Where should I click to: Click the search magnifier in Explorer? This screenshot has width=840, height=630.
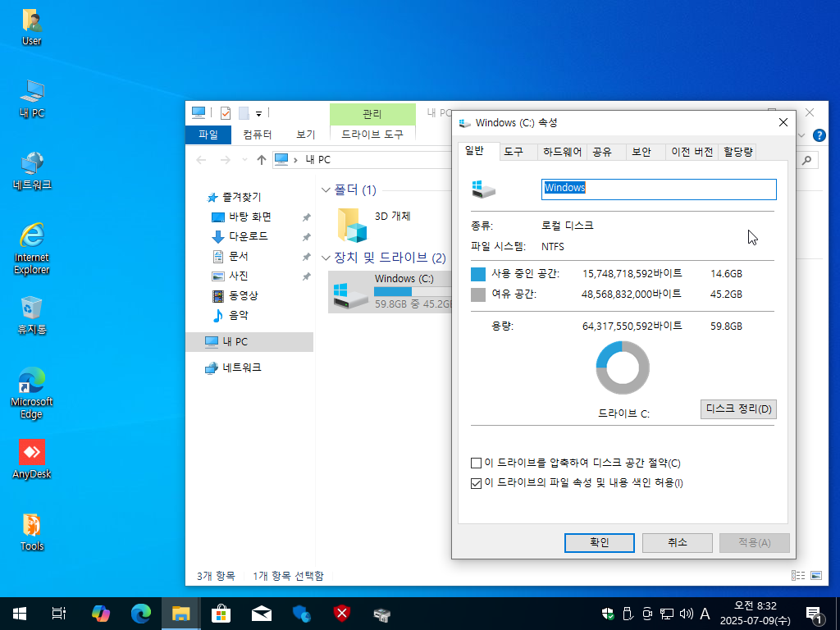[x=806, y=160]
